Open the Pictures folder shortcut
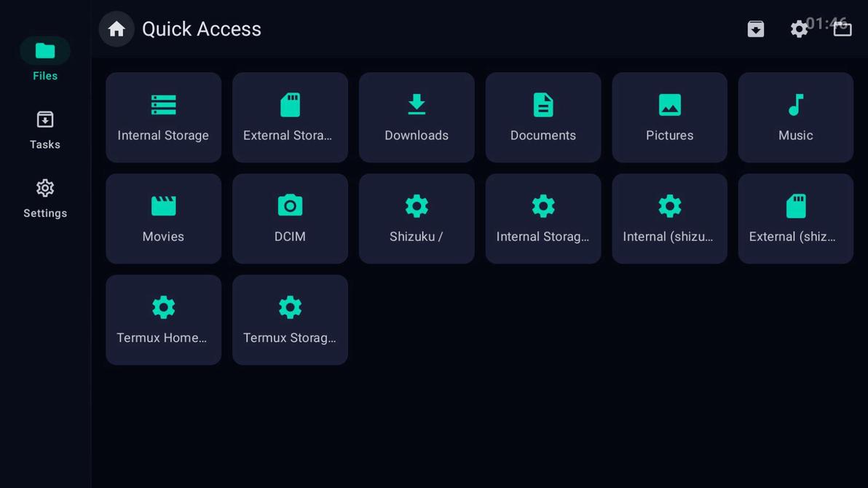The width and height of the screenshot is (868, 488). 669,117
